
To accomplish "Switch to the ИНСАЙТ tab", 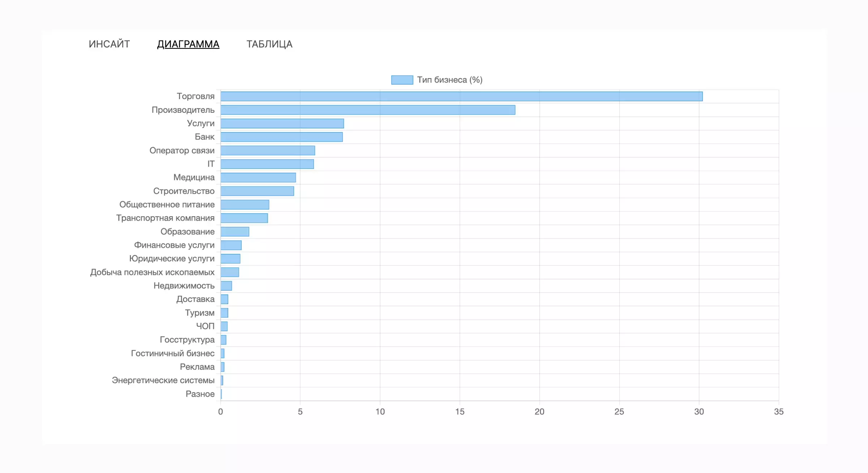I will (x=109, y=44).
